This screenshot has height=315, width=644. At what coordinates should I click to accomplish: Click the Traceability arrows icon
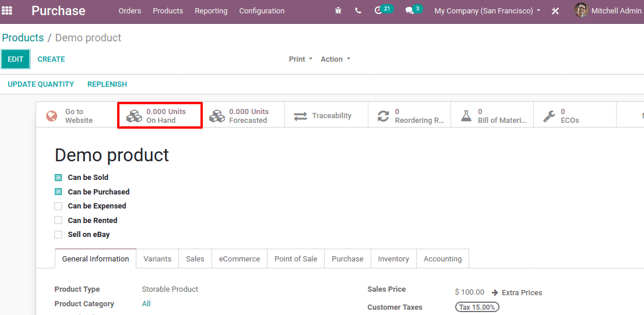300,116
